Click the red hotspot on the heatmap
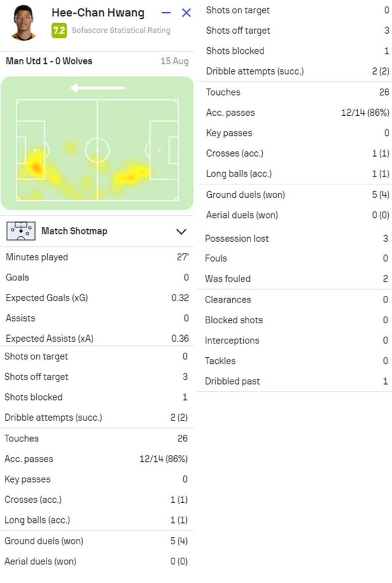 36,167
